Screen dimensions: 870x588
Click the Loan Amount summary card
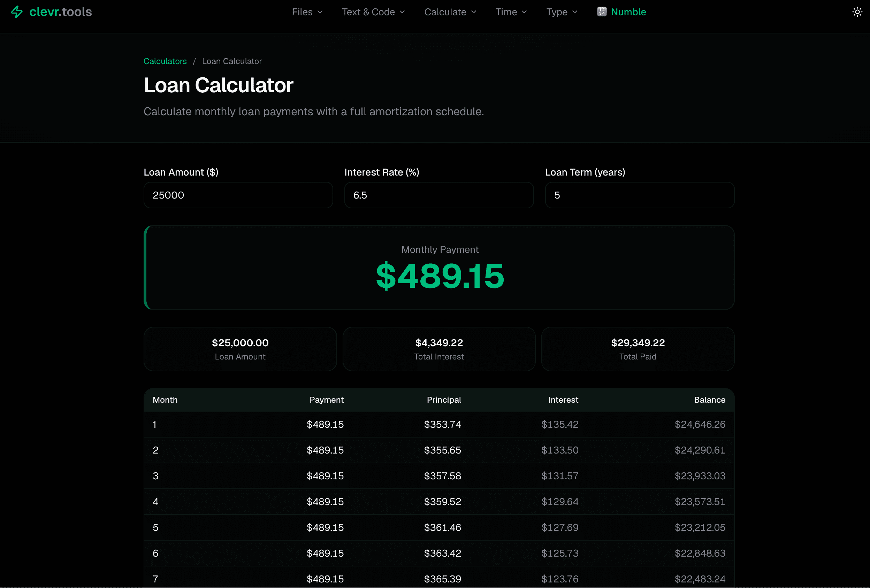240,348
